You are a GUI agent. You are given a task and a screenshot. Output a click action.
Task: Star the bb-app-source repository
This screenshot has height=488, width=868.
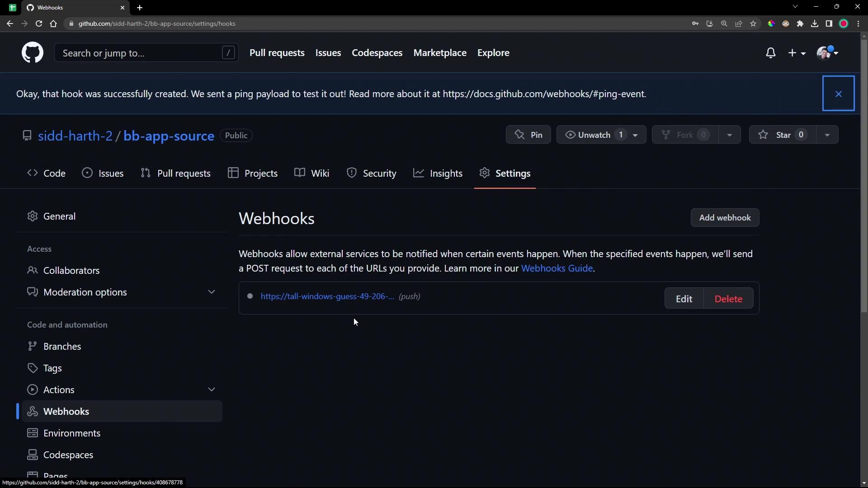pos(783,135)
